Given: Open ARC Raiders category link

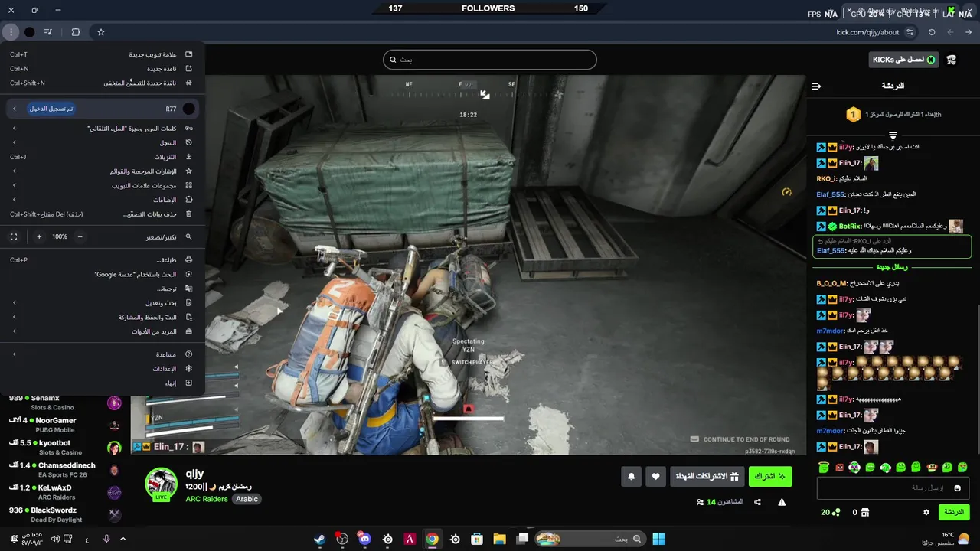Looking at the screenshot, I should click(x=207, y=499).
